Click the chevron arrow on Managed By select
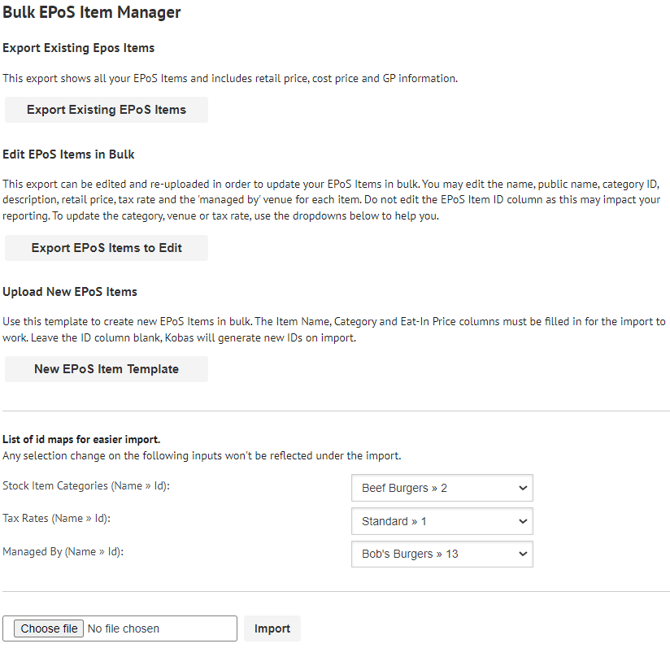The width and height of the screenshot is (670, 648). 523,554
